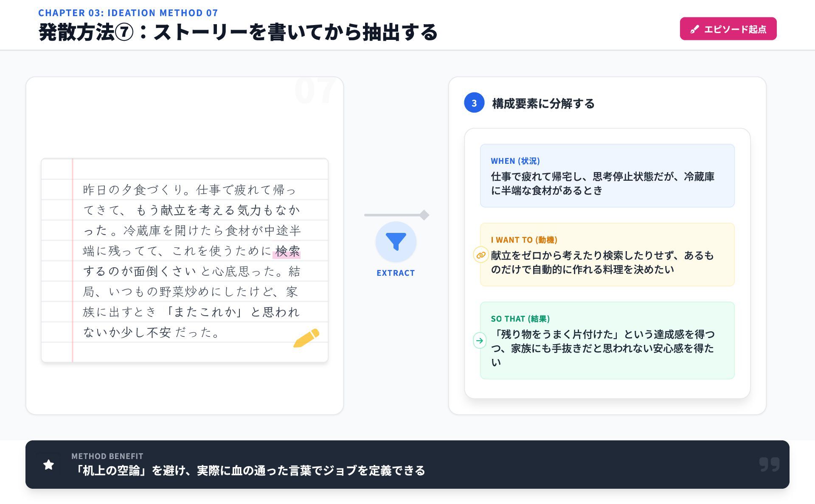Click the brush icon in the pink badge
The width and height of the screenshot is (815, 504).
pyautogui.click(x=694, y=29)
